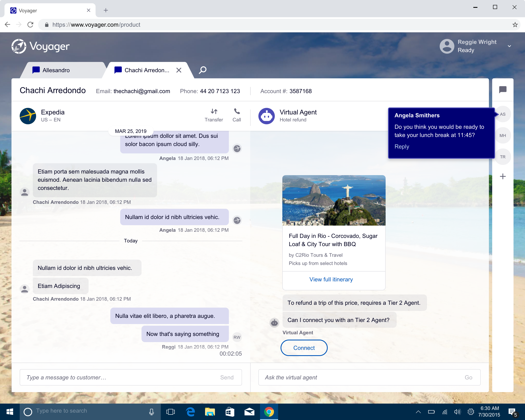
Task: Open File Explorer from taskbar
Action: (210, 412)
